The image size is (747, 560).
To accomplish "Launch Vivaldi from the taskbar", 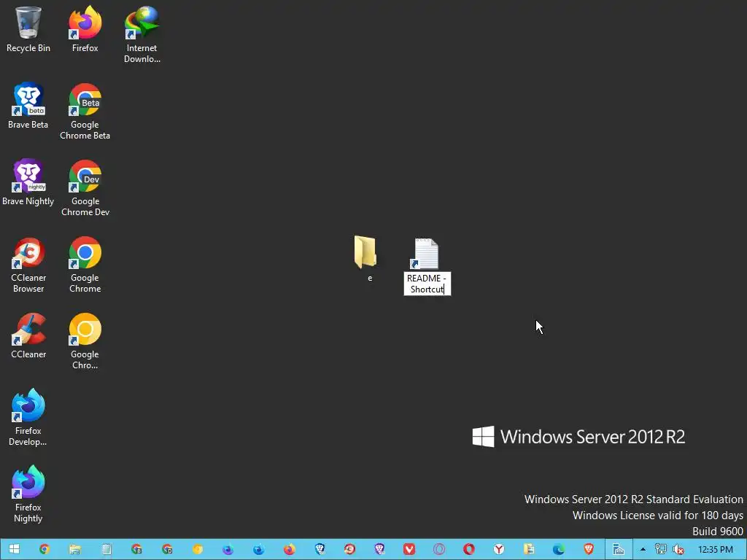I will coord(409,550).
